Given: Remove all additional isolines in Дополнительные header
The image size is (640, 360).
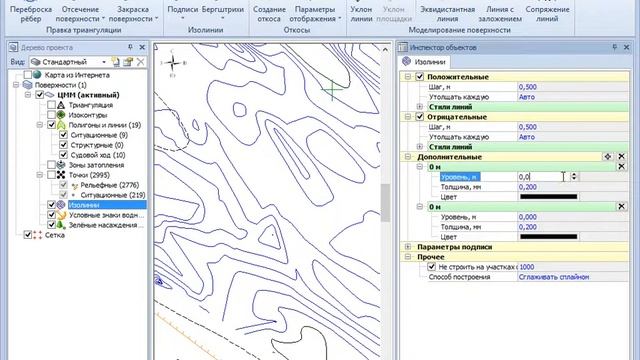Looking at the screenshot, I should tap(621, 156).
